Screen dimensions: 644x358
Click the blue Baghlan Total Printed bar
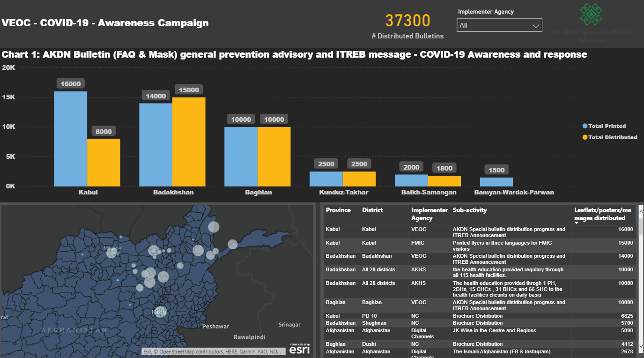coord(241,157)
